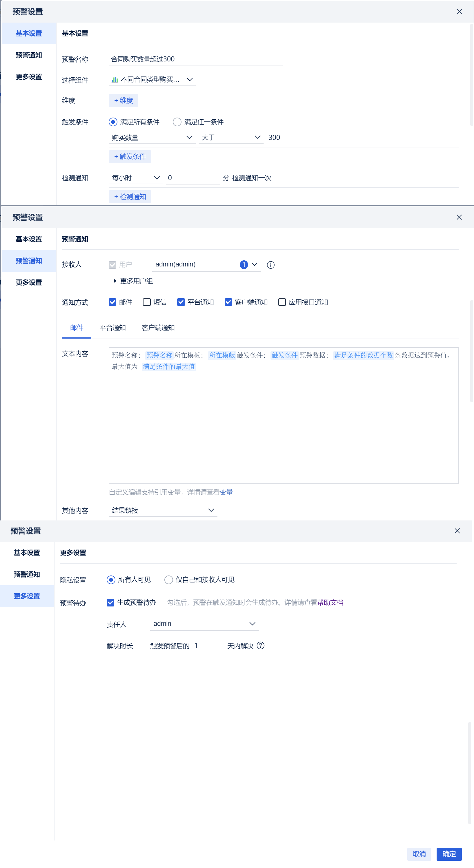Enable the 短信 notification checkbox
Image resolution: width=474 pixels, height=868 pixels.
pyautogui.click(x=147, y=302)
